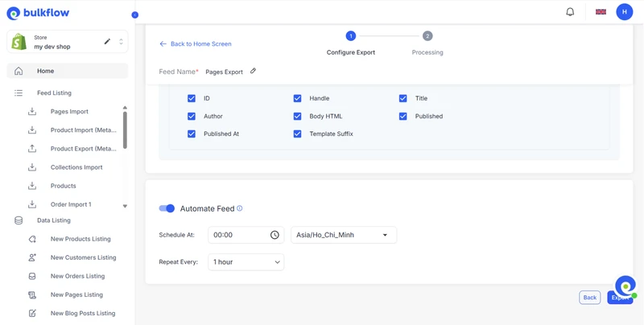Open the user avatar menu H
The image size is (644, 325).
(x=625, y=12)
